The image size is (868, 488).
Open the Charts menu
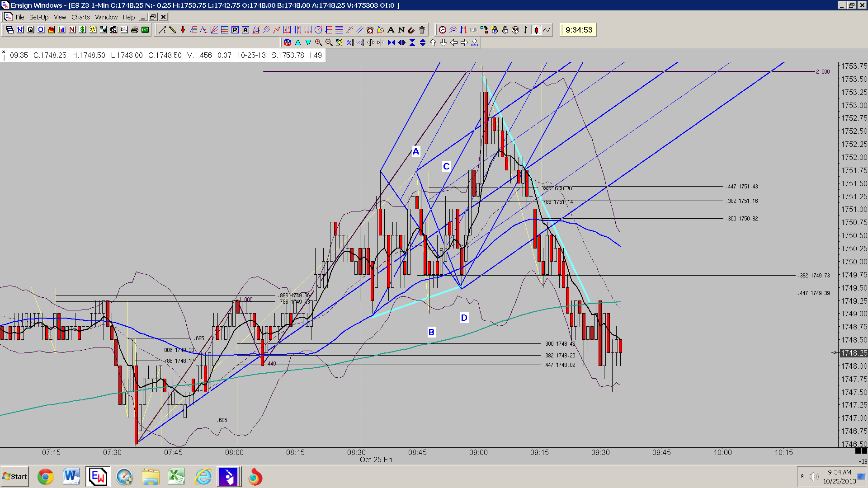[x=80, y=17]
